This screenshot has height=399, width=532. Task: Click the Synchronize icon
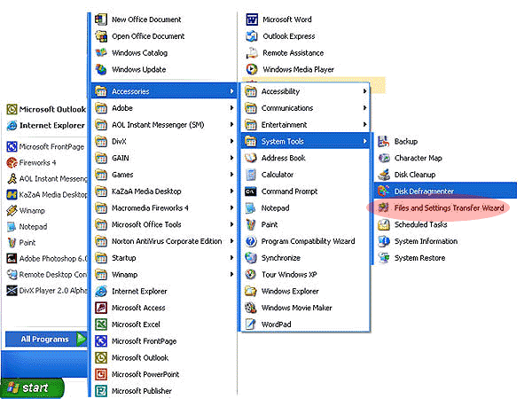250,257
